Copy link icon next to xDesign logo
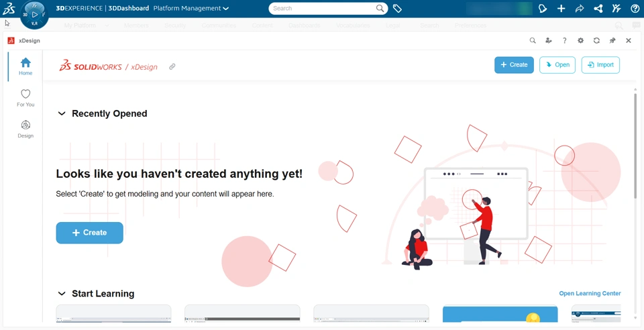Screen dimensions: 644x330 click(x=172, y=66)
